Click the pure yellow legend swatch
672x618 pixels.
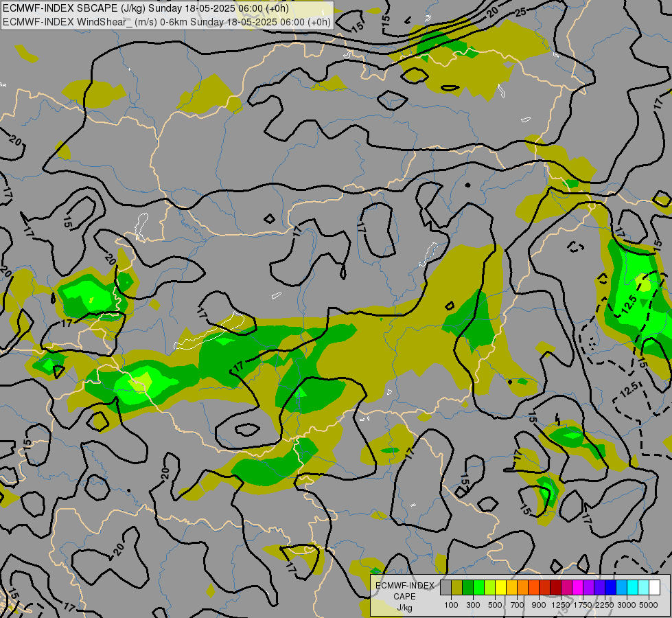501,587
